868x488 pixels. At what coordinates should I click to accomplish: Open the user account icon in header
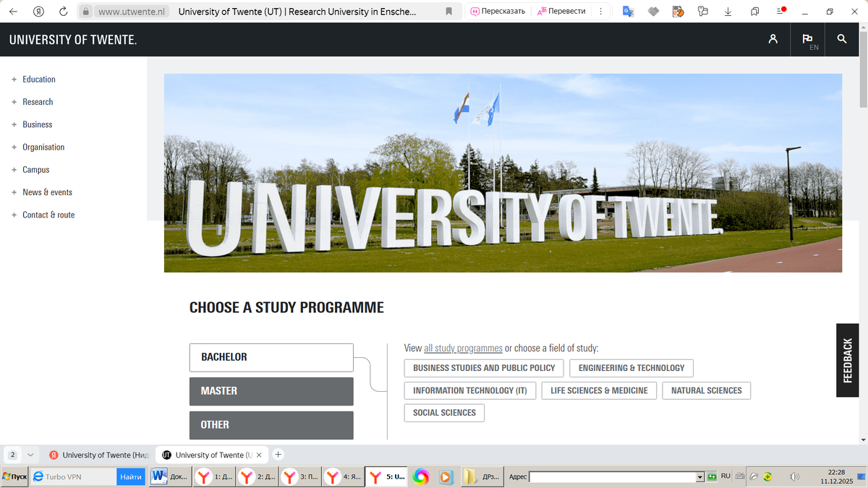773,39
